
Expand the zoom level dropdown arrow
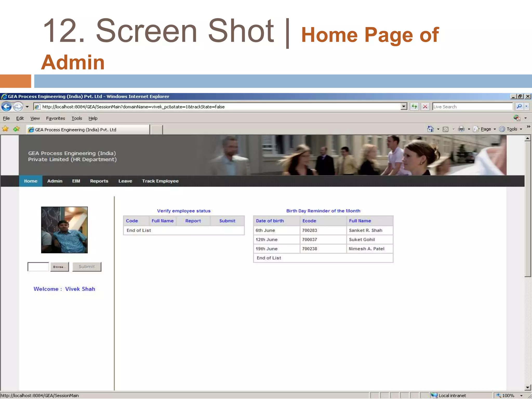(x=521, y=396)
